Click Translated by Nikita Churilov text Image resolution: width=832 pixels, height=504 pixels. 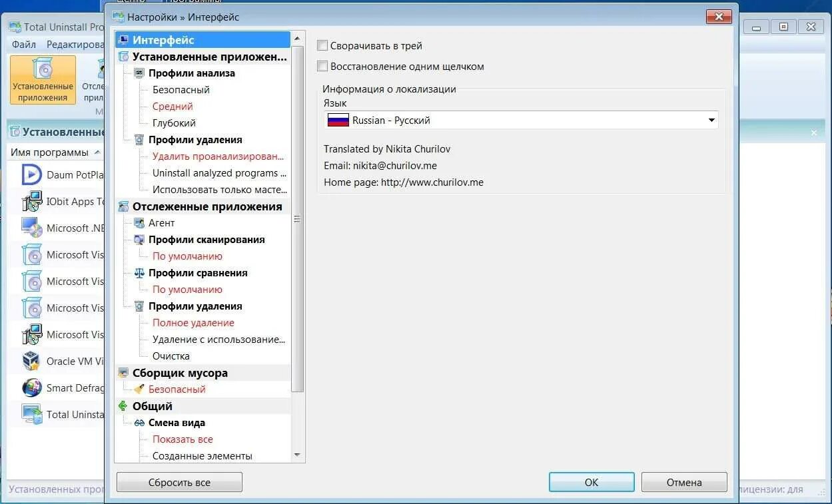387,149
